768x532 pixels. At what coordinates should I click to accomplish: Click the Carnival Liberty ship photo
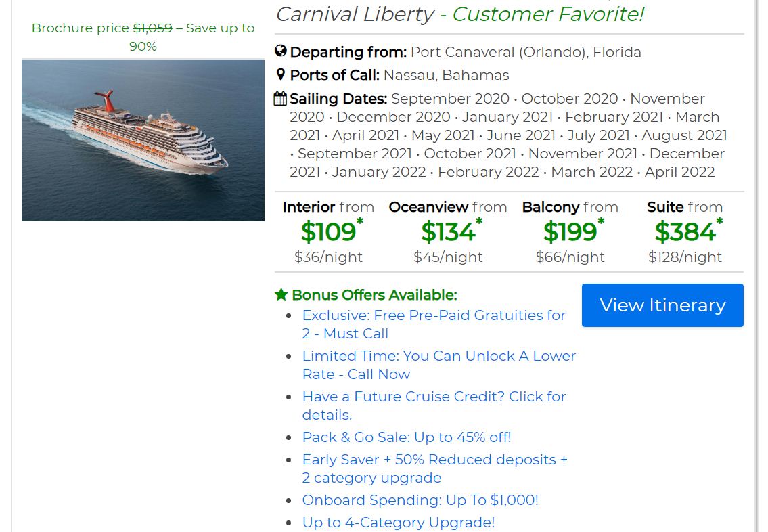pos(143,140)
